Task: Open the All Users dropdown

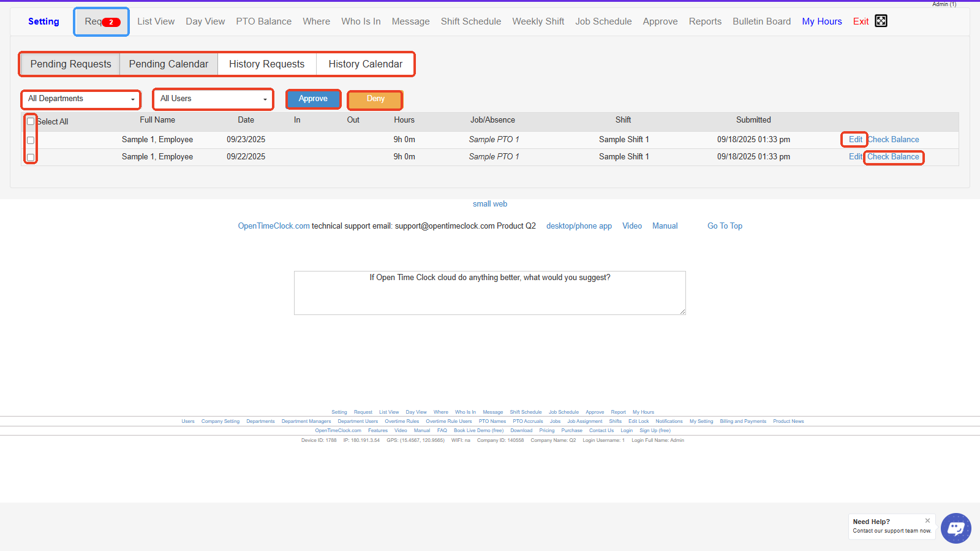Action: [x=213, y=99]
